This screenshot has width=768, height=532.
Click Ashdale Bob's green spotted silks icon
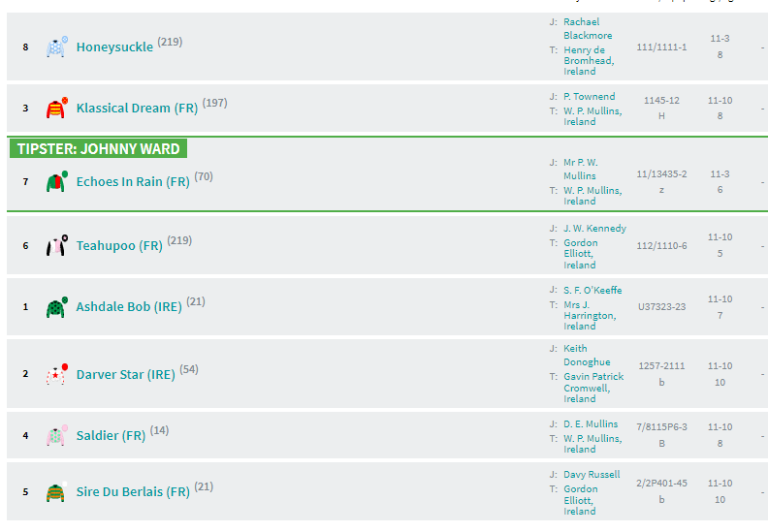57,307
